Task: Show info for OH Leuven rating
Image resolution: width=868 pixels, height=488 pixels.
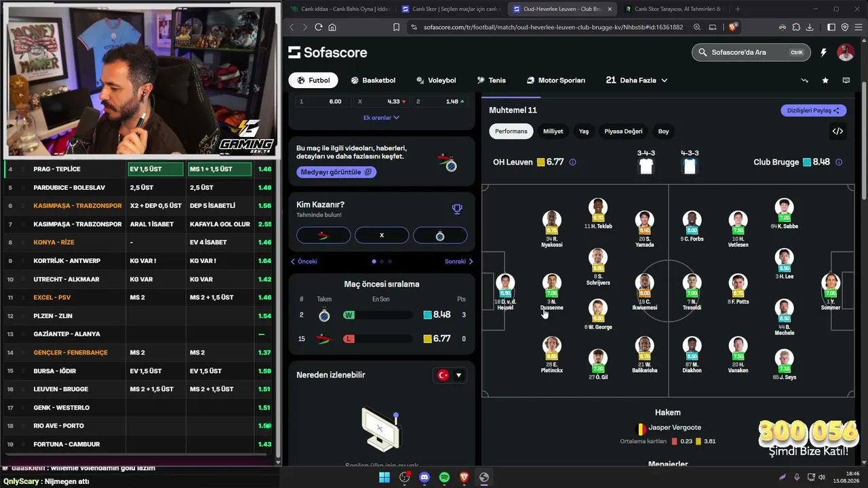Action: 572,163
